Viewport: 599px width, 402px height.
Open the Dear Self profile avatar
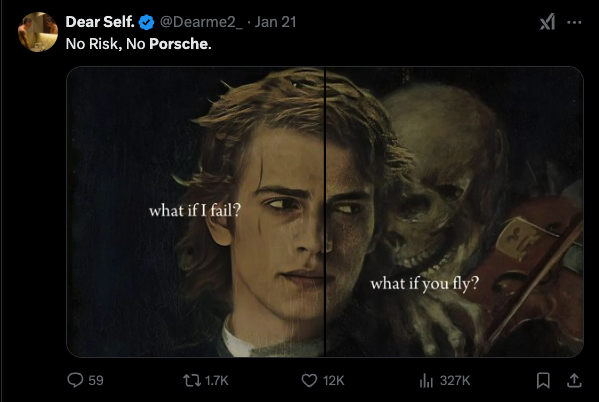38,32
